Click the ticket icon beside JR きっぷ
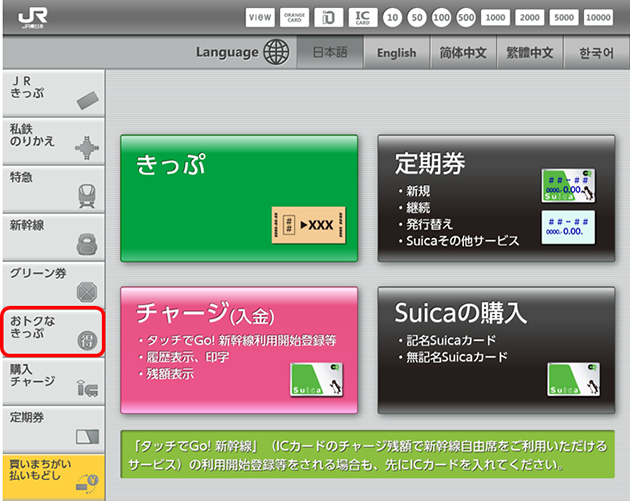Screen dimensions: 630x501 (88, 100)
